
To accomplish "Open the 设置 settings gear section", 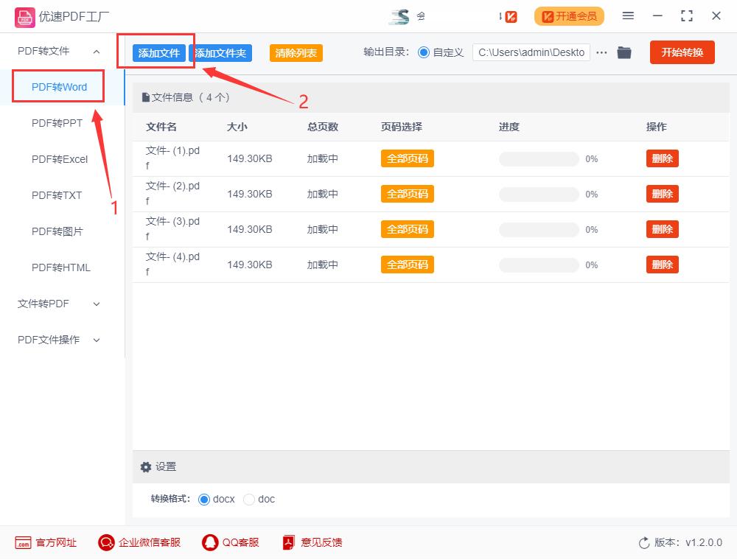I will [158, 466].
